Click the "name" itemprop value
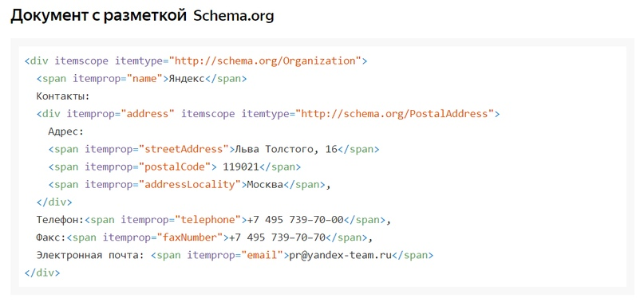The height and width of the screenshot is (302, 644). coord(145,79)
